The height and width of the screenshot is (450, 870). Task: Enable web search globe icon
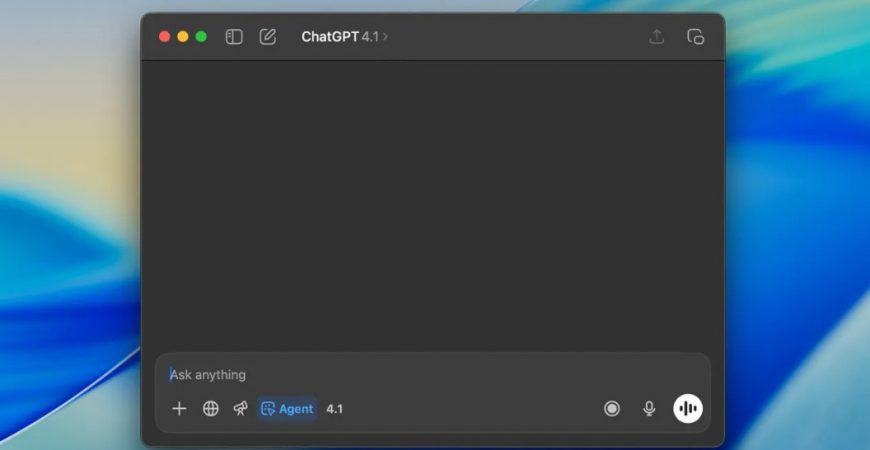pyautogui.click(x=211, y=409)
